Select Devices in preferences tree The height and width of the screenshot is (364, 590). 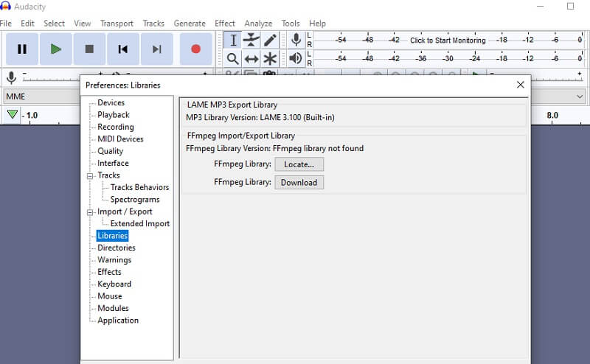pos(111,102)
